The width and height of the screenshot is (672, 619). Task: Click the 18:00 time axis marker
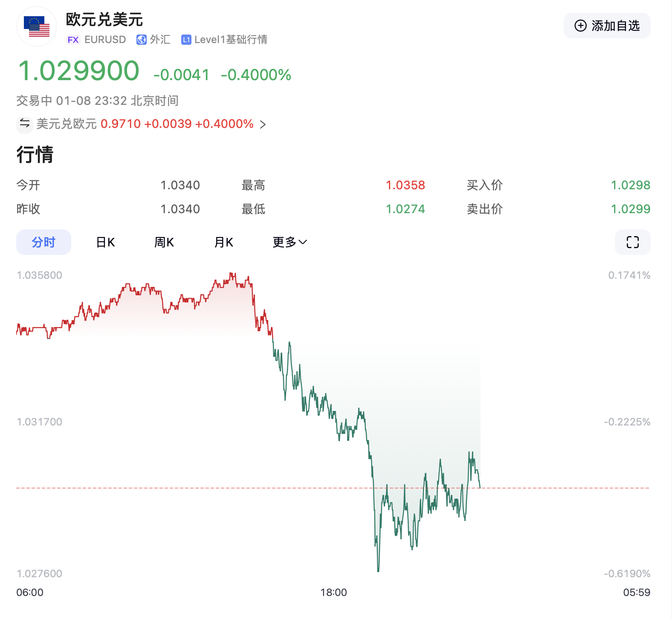point(333,592)
